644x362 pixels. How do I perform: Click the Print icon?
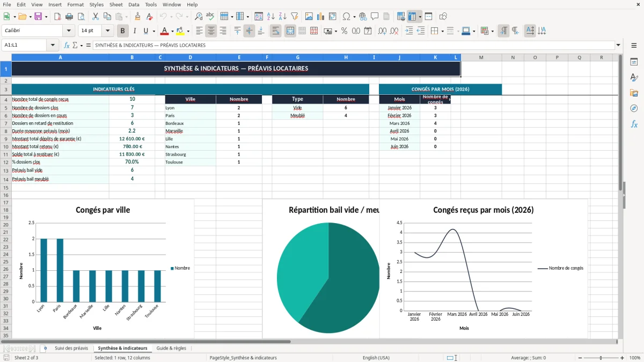[69, 17]
